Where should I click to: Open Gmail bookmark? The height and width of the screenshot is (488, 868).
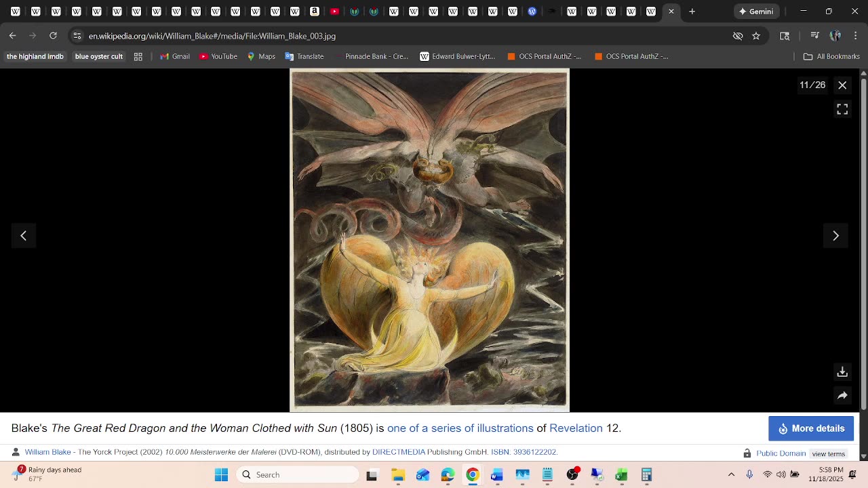pos(175,56)
